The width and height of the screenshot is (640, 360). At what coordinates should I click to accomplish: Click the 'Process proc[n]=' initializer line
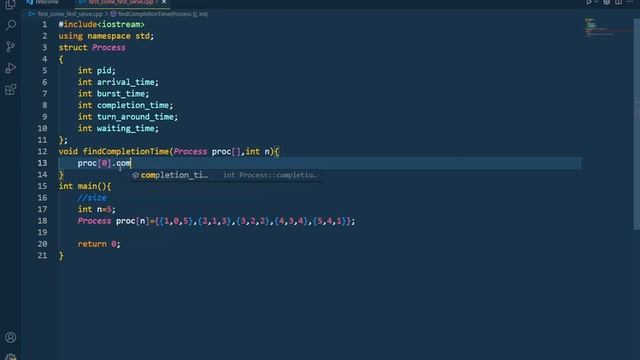[x=216, y=221]
